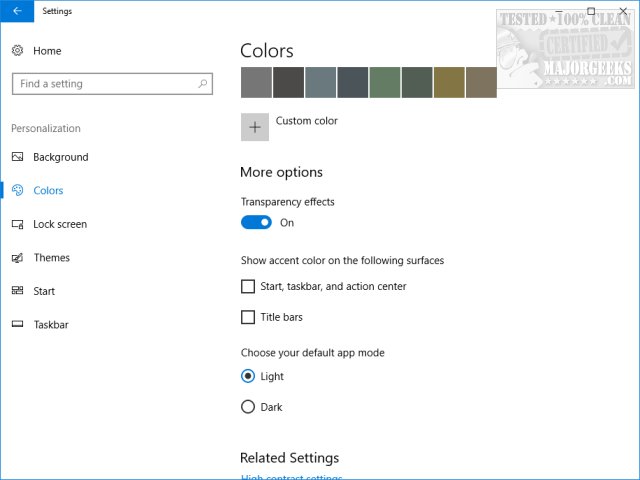Viewport: 640px width, 480px height.
Task: Select the Dark app mode
Action: coord(248,407)
